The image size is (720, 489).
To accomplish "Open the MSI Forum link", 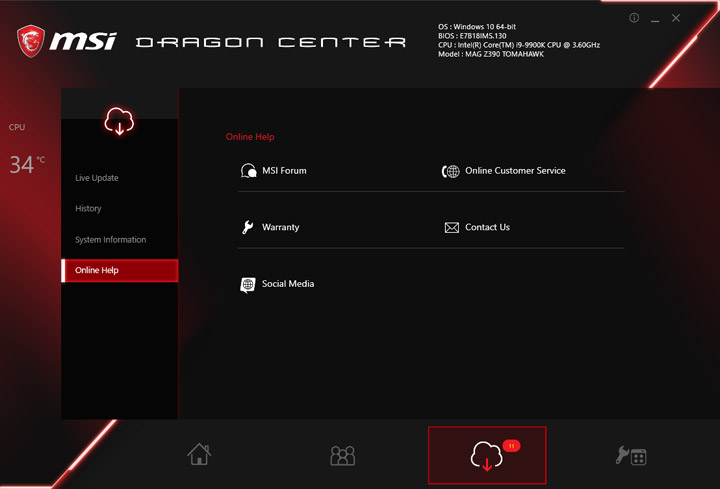I will coord(284,171).
